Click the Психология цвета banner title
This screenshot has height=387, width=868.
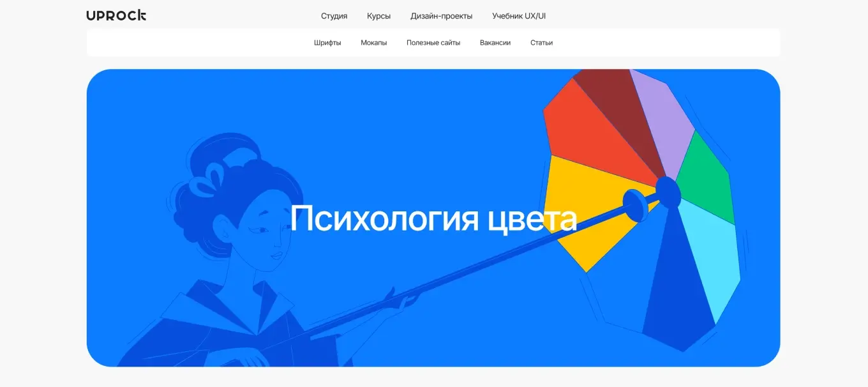point(433,218)
